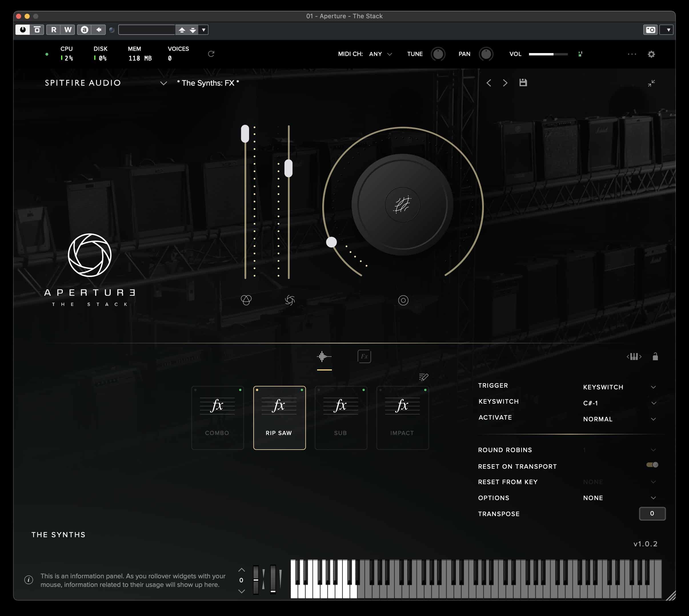The image size is (689, 616).
Task: Open the OPTIONS NONE dropdown
Action: point(620,498)
